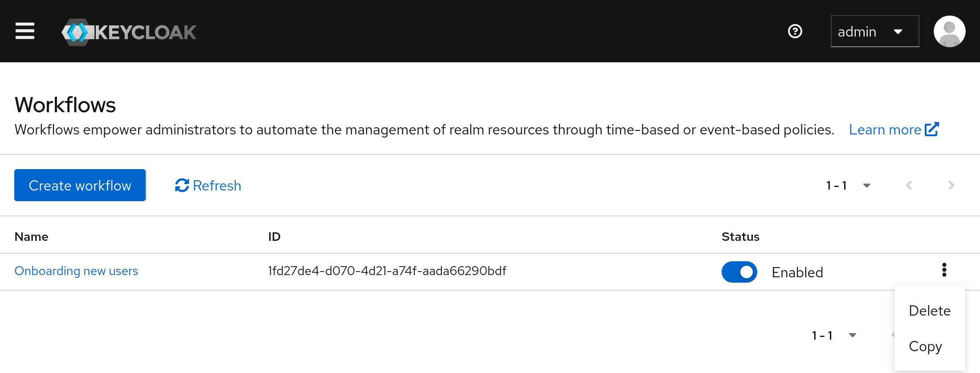Click the previous page chevron icon
Viewport: 980px width, 373px height.
tap(909, 185)
